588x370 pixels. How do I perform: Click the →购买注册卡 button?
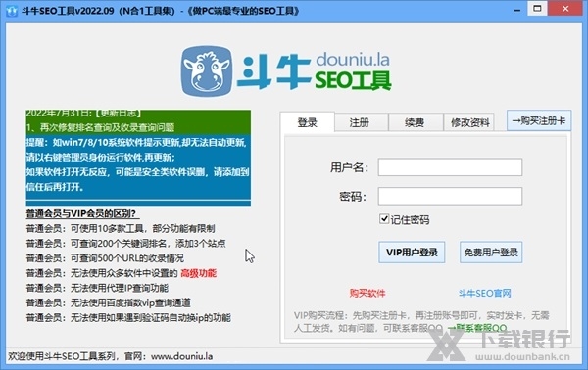539,120
